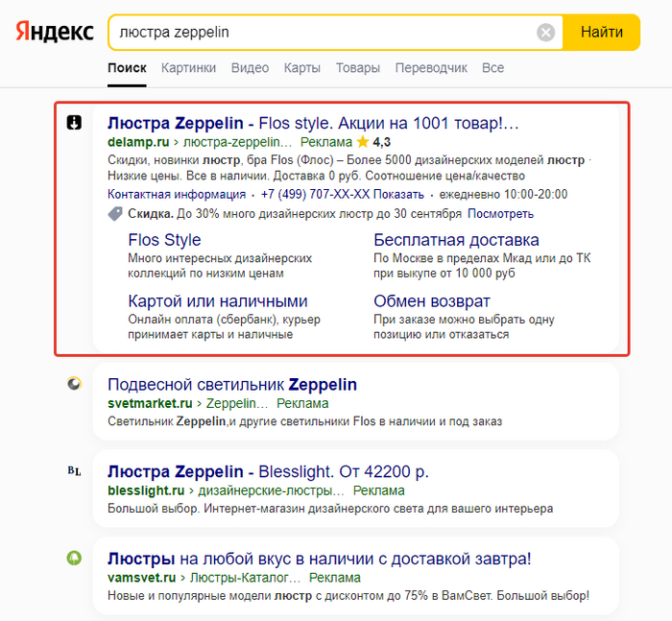Click the star rating icon next to 4,3
This screenshot has width=672, height=621.
pos(362,142)
